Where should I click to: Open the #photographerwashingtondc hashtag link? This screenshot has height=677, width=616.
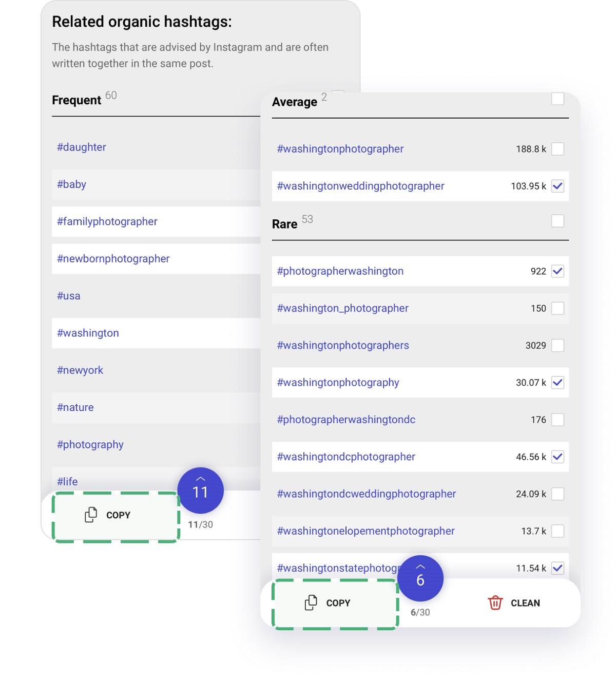pos(346,420)
